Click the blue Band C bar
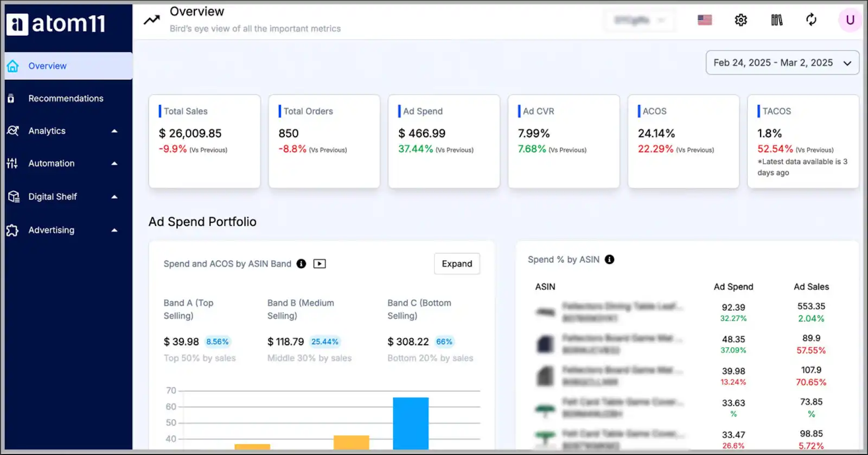 point(411,424)
